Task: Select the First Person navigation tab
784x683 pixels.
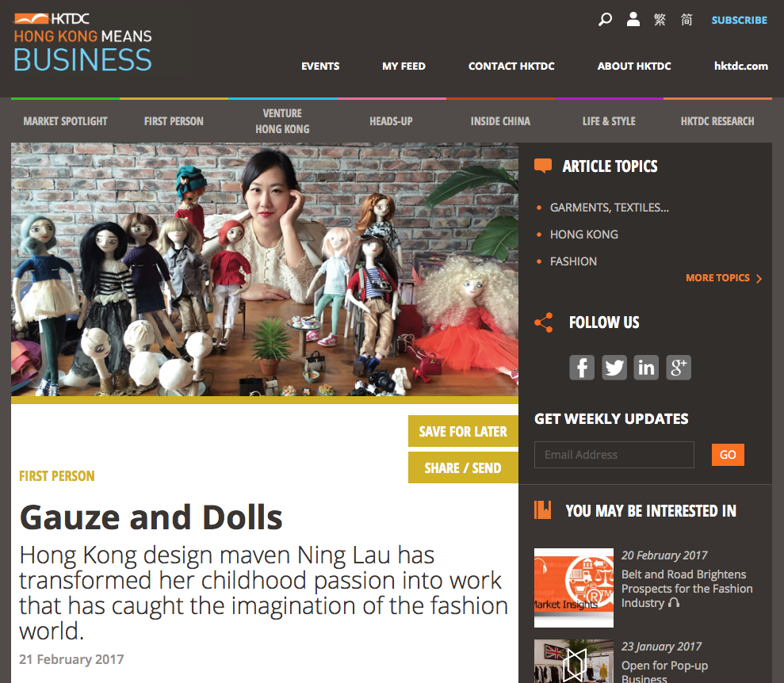Action: [174, 121]
